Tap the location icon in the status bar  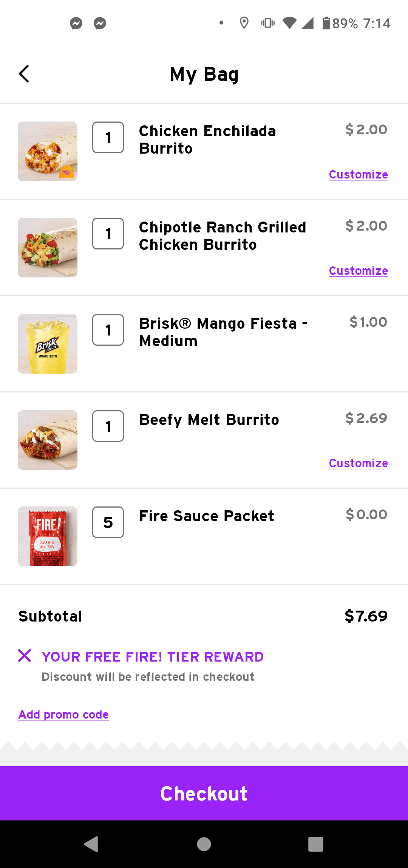244,23
